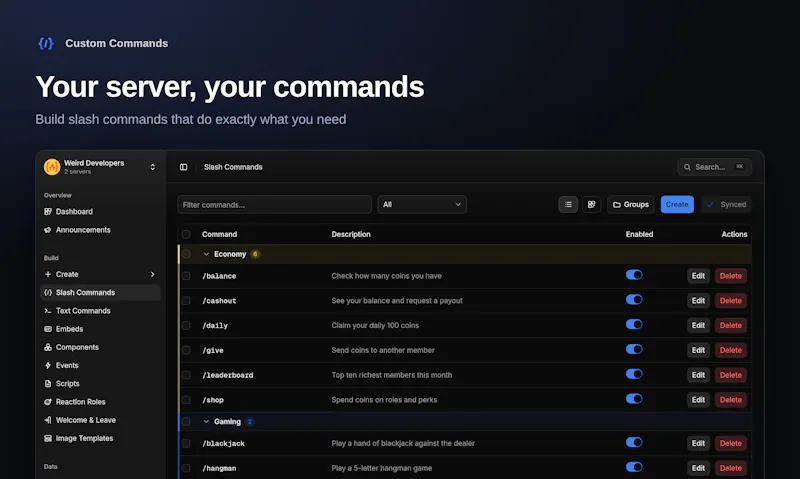Screen dimensions: 800x479
Task: Click the folder icon on Groups button
Action: (616, 205)
